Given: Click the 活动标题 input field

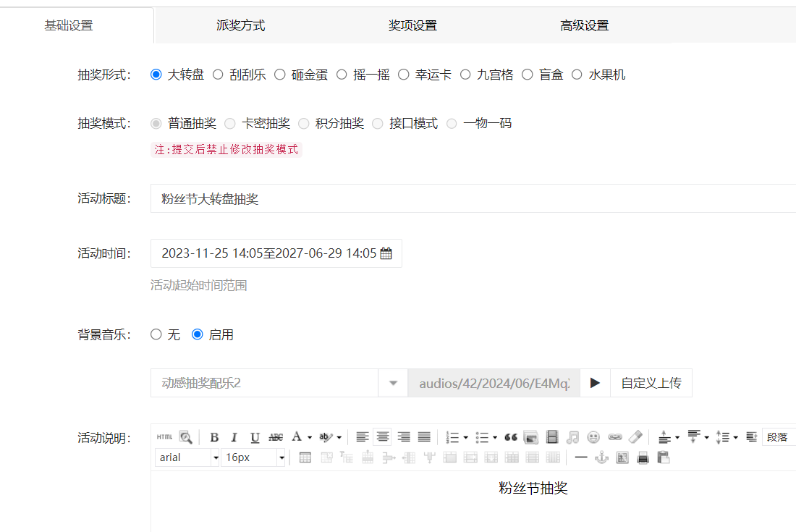Looking at the screenshot, I should [x=473, y=198].
